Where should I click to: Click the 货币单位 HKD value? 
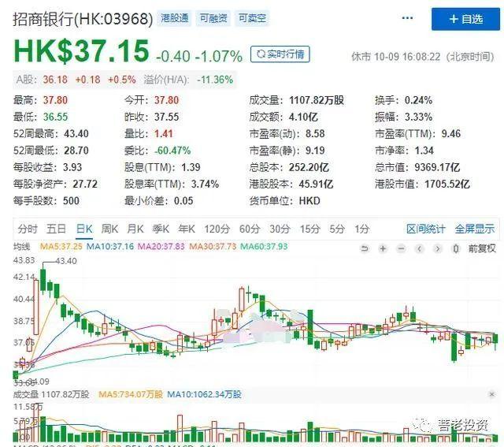pos(309,201)
